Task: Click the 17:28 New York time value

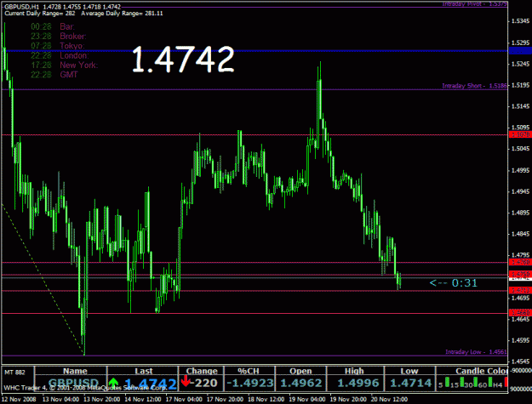Action: 41,65
